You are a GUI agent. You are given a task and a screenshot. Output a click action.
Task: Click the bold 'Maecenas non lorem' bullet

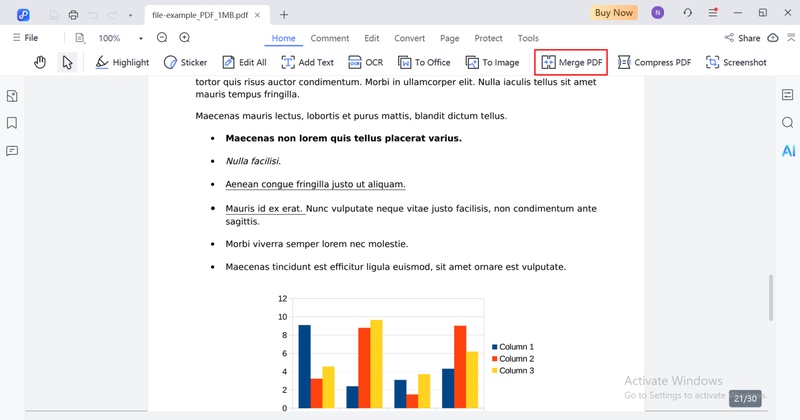pos(343,138)
